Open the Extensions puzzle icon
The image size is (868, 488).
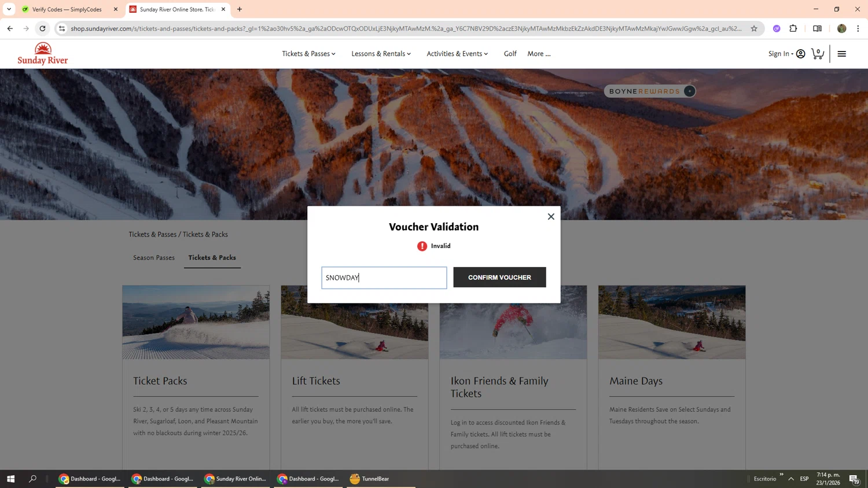click(x=793, y=28)
